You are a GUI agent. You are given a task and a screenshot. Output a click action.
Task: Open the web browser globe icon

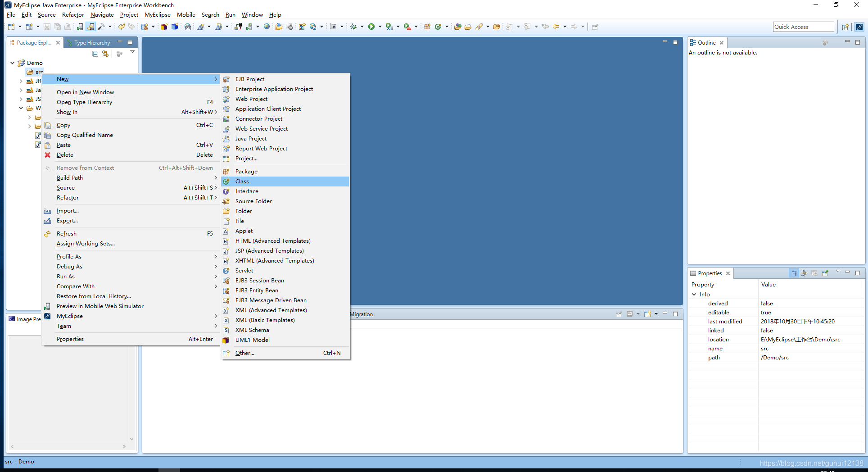267,27
